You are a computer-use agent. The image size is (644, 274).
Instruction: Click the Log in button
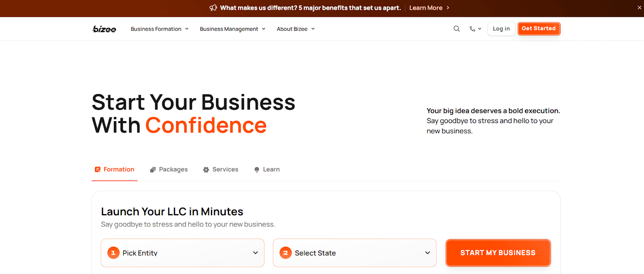click(501, 29)
